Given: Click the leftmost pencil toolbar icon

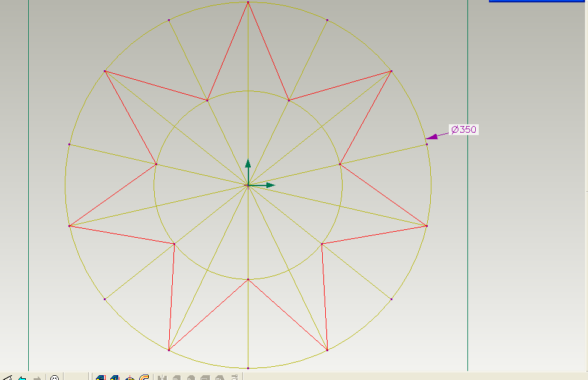Looking at the screenshot, I should pos(7,376).
